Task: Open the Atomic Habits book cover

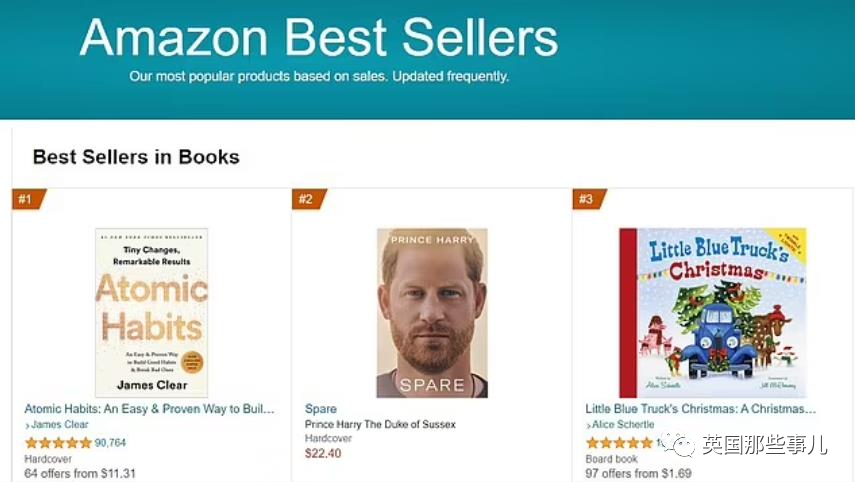Action: (x=152, y=312)
